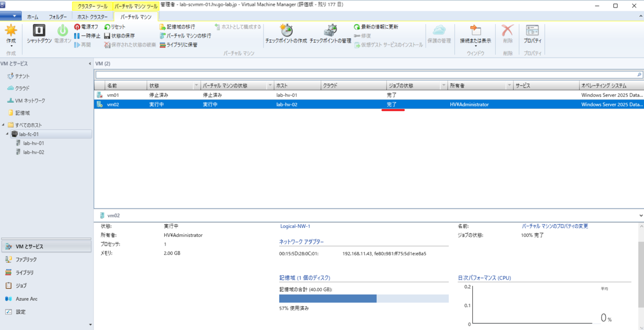Click in the VM search field
The height and width of the screenshot is (330, 644).
[365, 75]
